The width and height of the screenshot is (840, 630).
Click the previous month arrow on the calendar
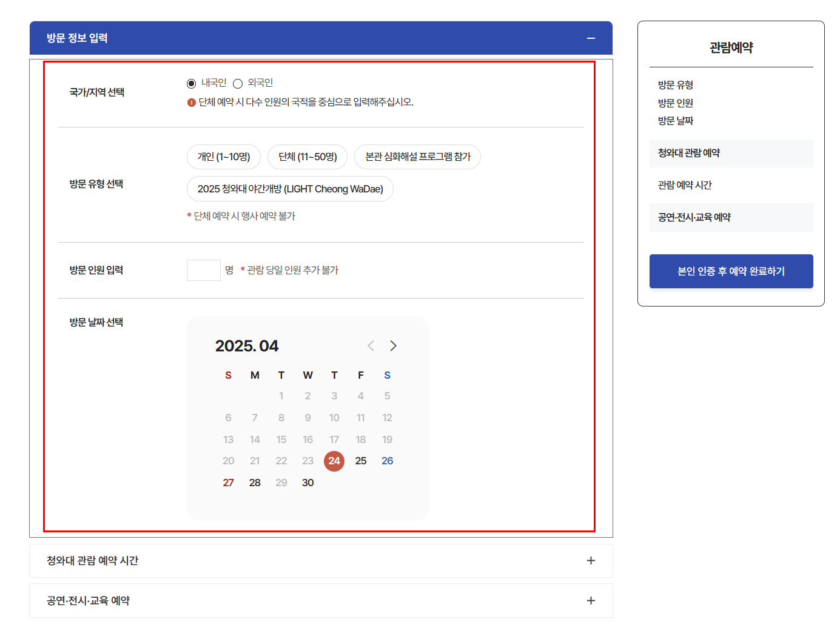click(371, 345)
